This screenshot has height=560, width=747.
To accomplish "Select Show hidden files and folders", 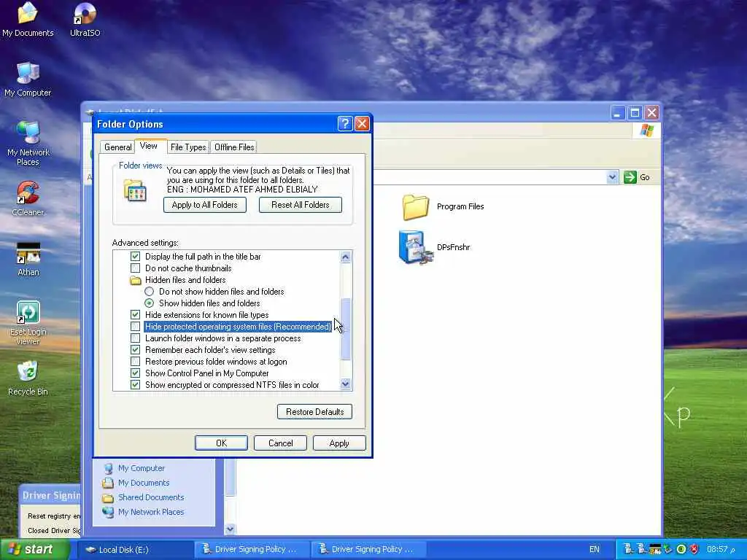I will click(149, 303).
